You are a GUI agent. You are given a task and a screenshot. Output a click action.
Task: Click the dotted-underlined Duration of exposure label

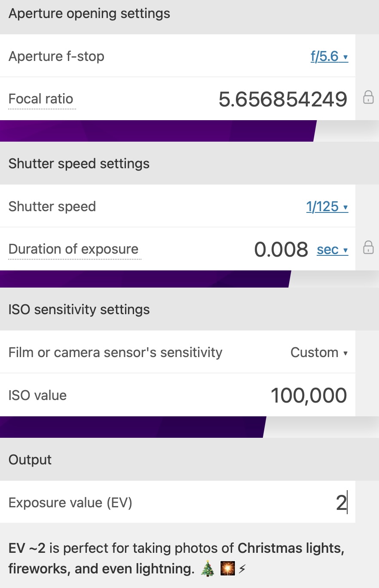(x=73, y=249)
